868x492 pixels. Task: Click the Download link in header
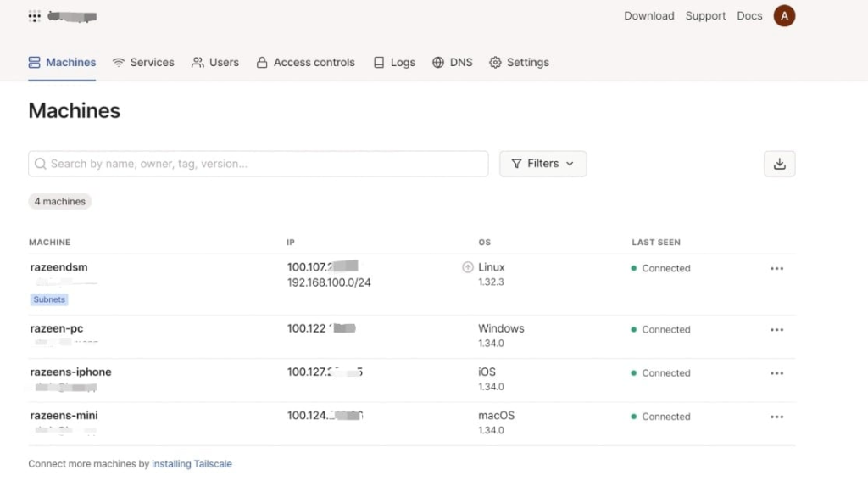coord(648,16)
